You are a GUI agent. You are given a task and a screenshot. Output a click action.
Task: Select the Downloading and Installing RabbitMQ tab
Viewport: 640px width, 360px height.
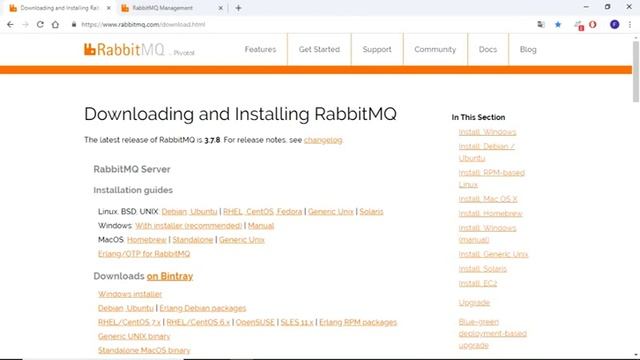[60, 8]
